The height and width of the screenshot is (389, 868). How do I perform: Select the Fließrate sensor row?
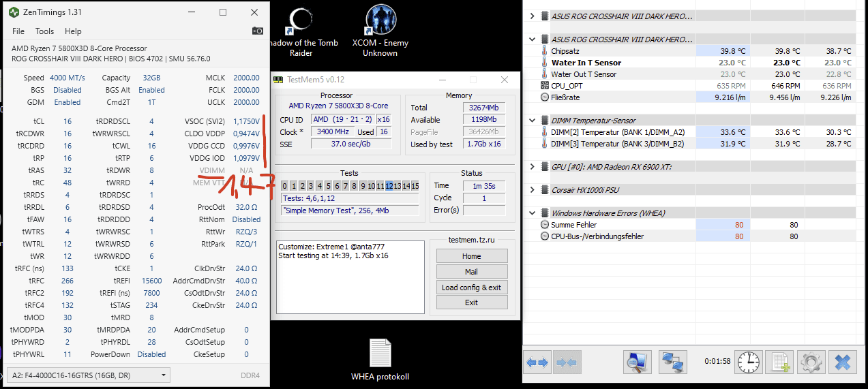(695, 97)
